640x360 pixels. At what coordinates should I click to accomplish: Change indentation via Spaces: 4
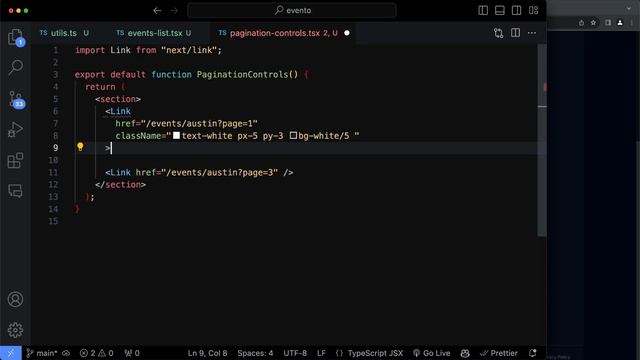point(255,353)
